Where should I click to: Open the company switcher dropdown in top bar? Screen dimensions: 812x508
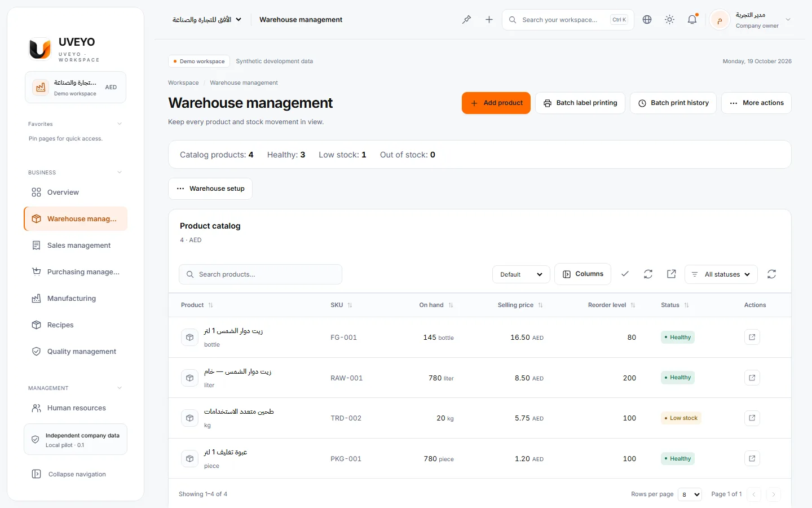coord(207,20)
